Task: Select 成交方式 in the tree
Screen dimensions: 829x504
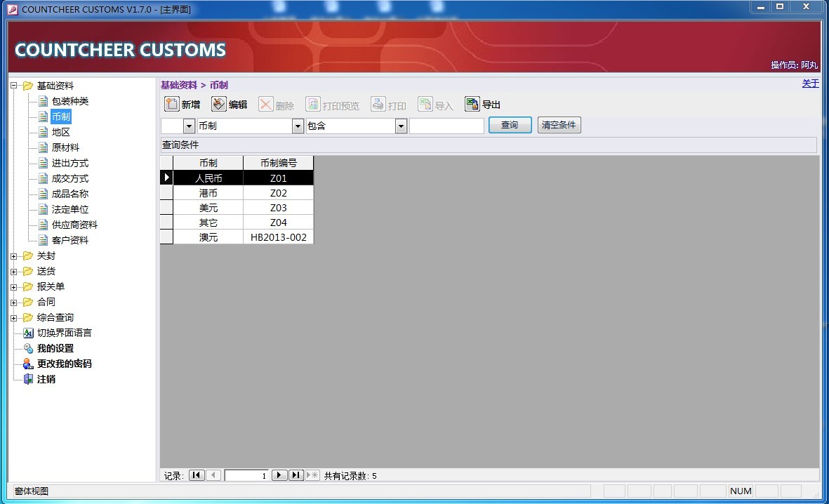Action: (x=69, y=179)
